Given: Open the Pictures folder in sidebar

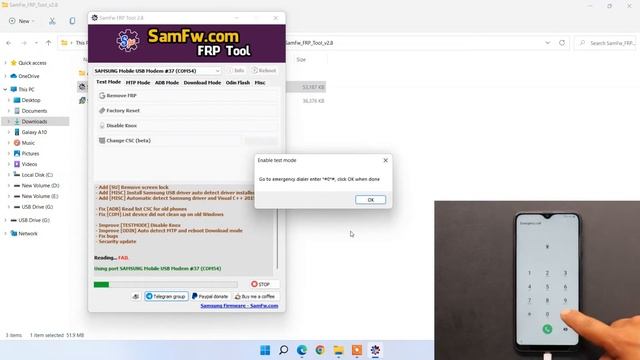Looking at the screenshot, I should coord(30,153).
